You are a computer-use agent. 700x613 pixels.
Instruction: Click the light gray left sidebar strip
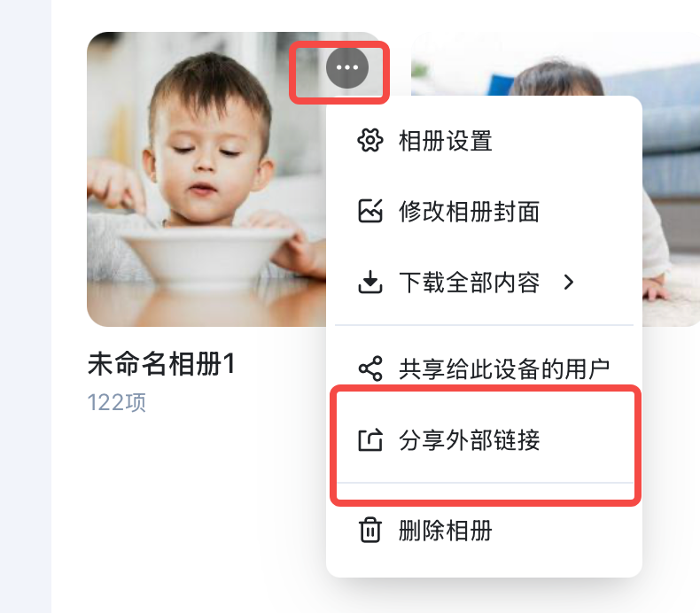[x=26, y=306]
